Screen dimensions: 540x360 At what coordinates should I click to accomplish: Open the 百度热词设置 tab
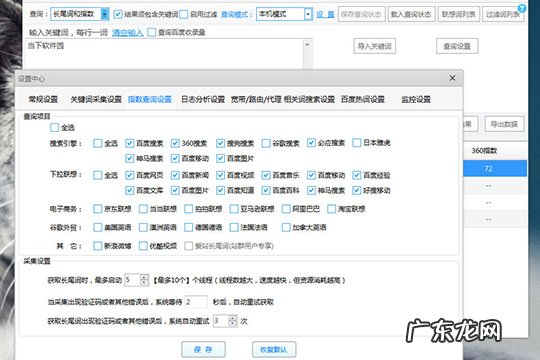point(363,99)
